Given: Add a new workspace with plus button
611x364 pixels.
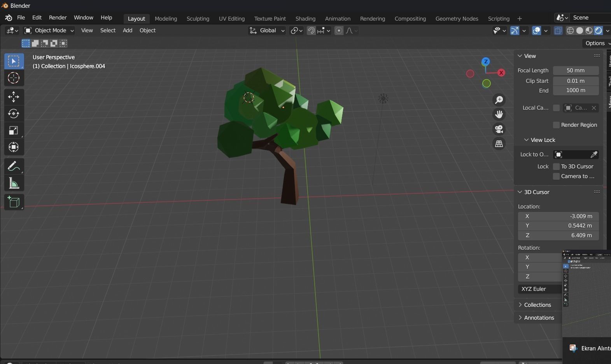Looking at the screenshot, I should coord(520,19).
